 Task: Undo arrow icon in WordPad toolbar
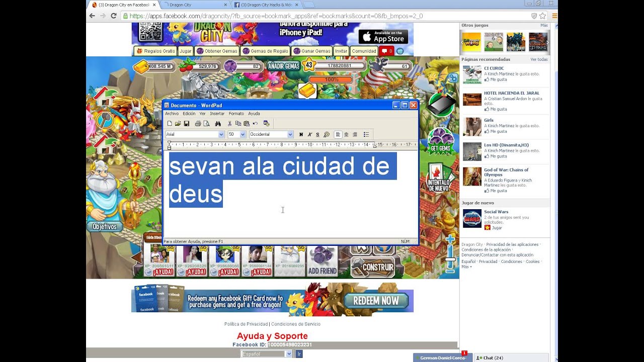pyautogui.click(x=255, y=124)
